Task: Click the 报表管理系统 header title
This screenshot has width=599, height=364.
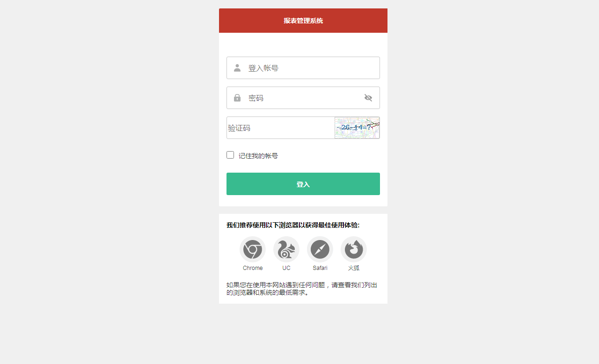Action: [303, 21]
